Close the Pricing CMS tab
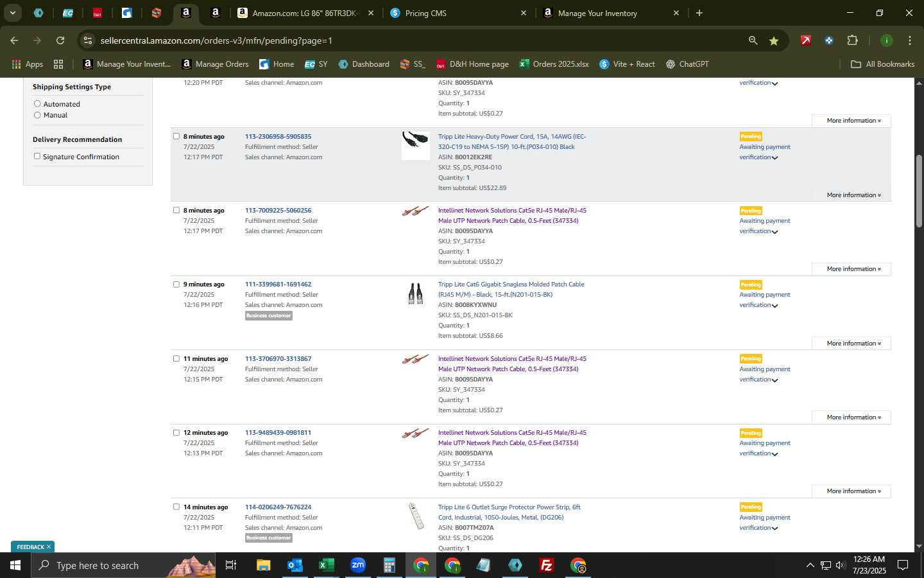 coord(523,13)
